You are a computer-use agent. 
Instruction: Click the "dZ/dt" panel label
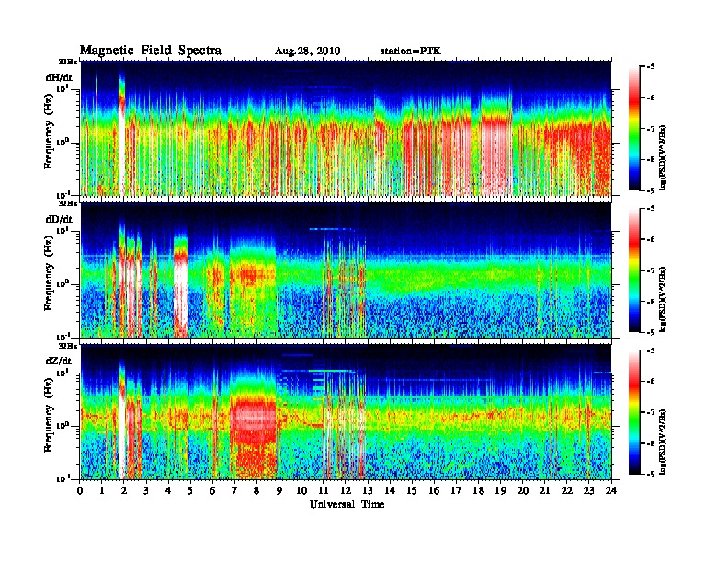59,361
